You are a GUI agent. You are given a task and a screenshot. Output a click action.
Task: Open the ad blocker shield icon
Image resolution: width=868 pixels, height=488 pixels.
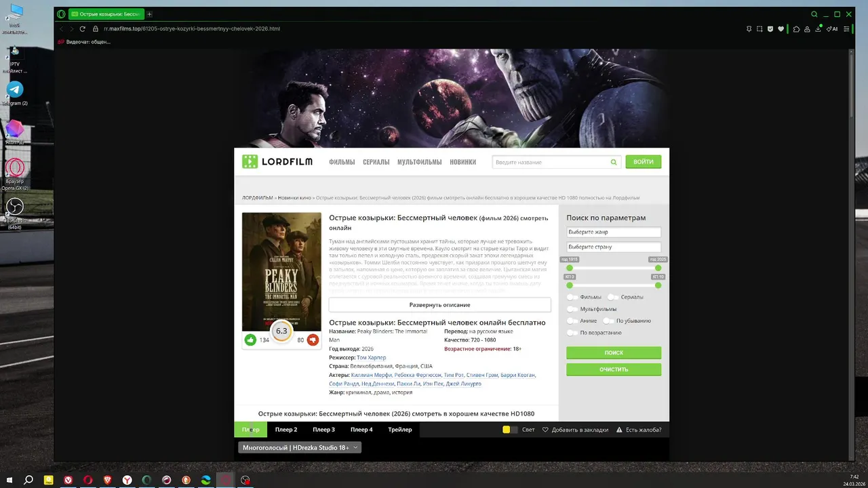[x=771, y=29]
